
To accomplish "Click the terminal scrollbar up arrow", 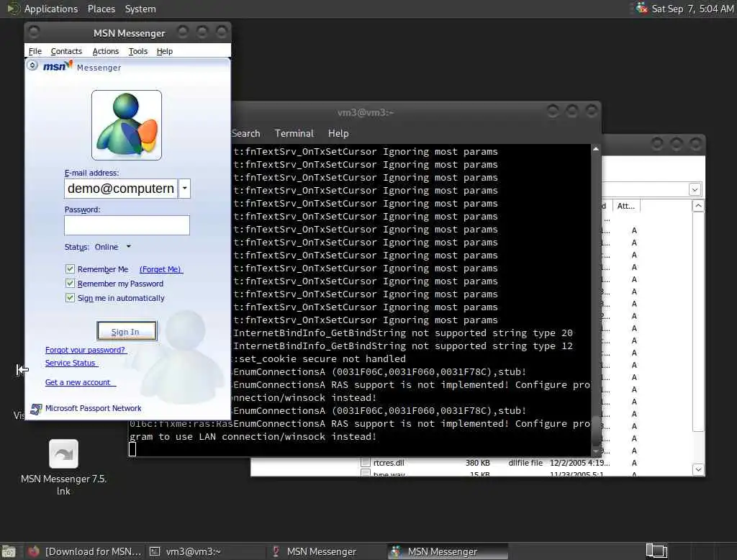I will point(595,149).
